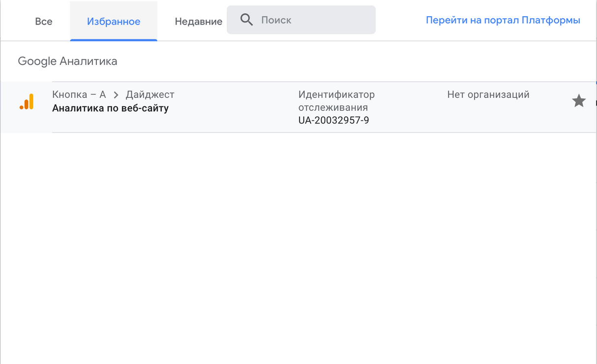This screenshot has width=597, height=364.
Task: Unstar the Дайджест favorite star
Action: point(579,101)
